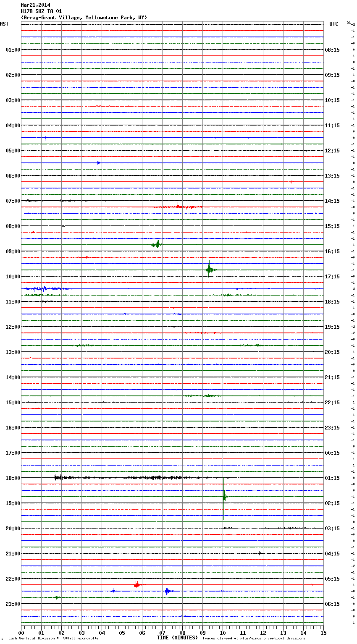Screen dimensions: 357x644
Task: Click the vertical division microvolts note
Action: 53,638
